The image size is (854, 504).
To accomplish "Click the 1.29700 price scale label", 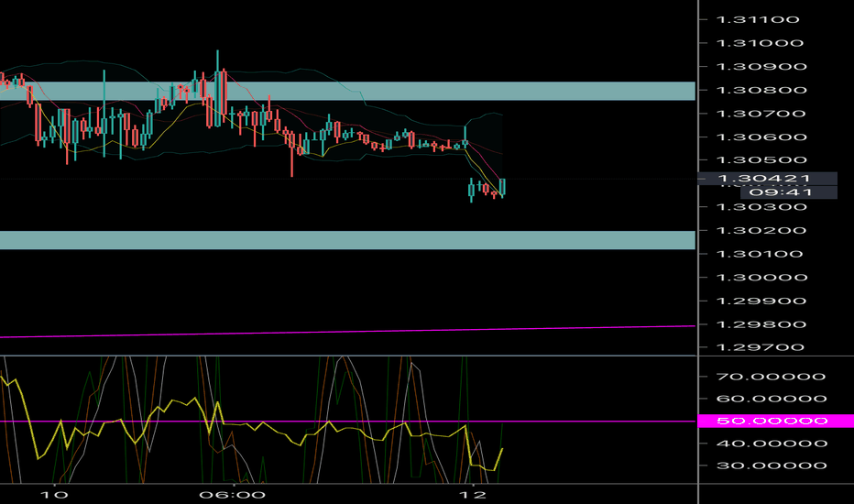I will [760, 347].
